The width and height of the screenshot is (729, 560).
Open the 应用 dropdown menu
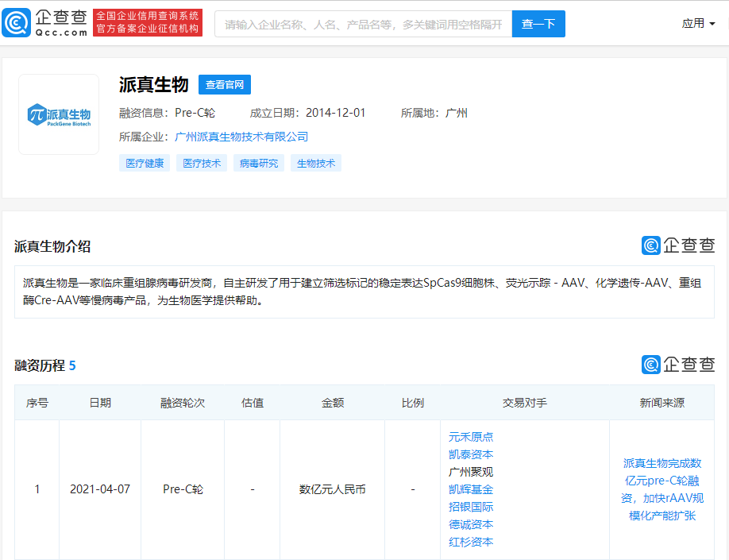[x=698, y=23]
